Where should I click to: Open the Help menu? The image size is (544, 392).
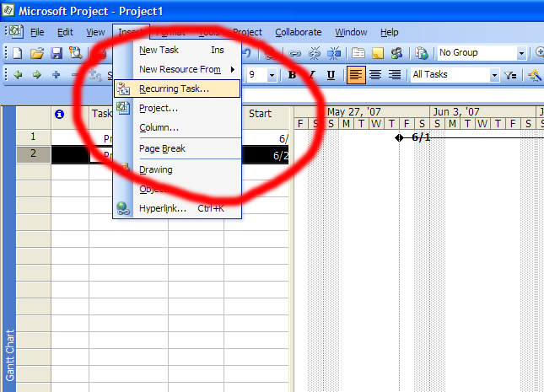390,32
